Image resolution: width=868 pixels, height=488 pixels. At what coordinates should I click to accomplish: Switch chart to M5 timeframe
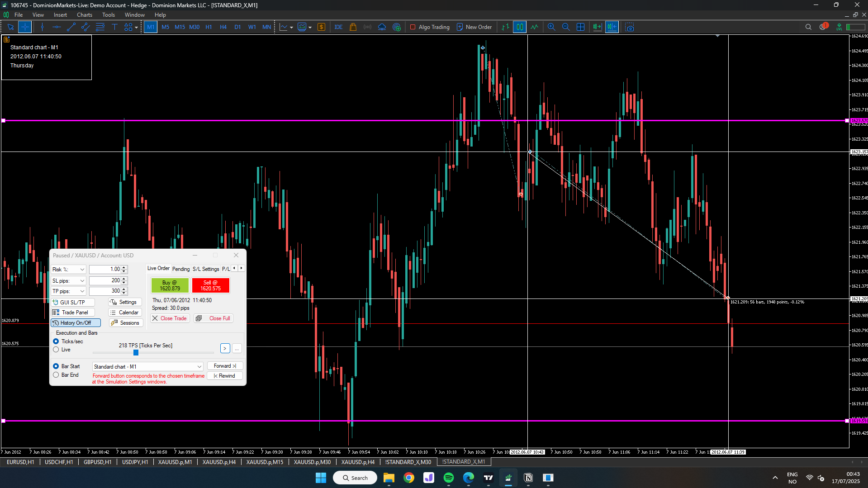(x=165, y=27)
